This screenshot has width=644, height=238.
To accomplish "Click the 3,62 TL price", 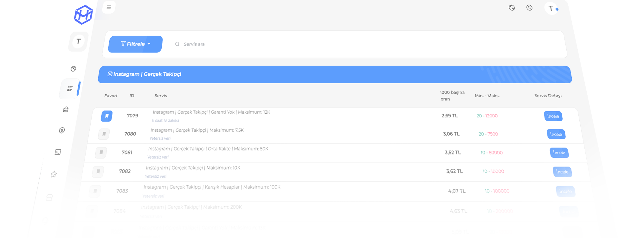I will [x=454, y=172].
